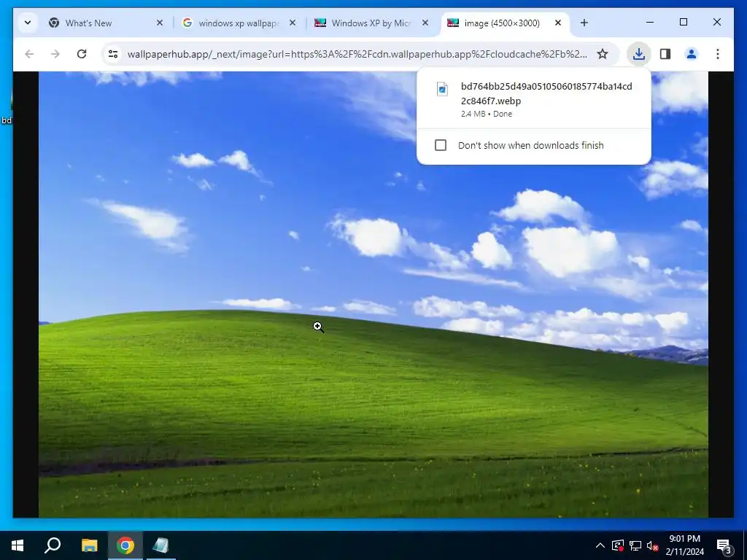Open network status tray icon

[x=635, y=545]
